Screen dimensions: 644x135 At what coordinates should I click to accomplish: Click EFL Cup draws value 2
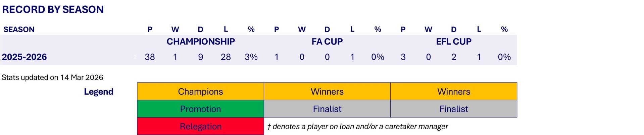pyautogui.click(x=454, y=57)
